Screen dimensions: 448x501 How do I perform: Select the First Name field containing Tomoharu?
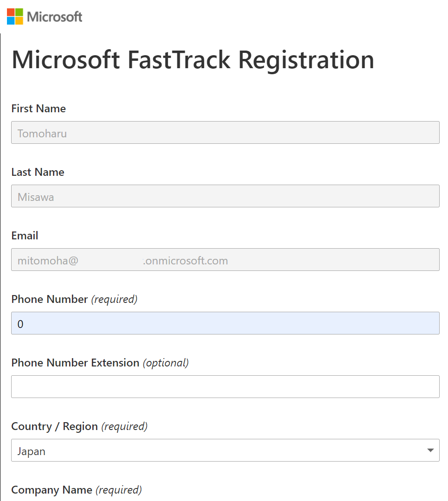[225, 133]
